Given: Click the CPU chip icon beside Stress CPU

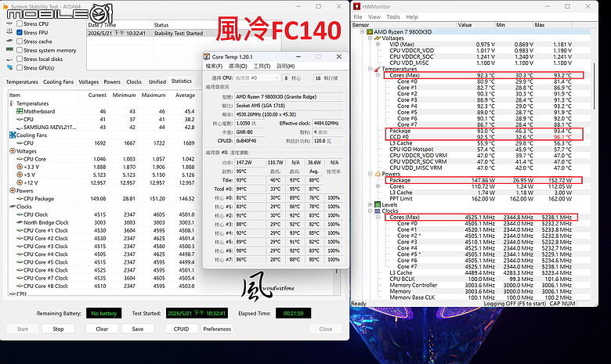Looking at the screenshot, I should [x=9, y=23].
